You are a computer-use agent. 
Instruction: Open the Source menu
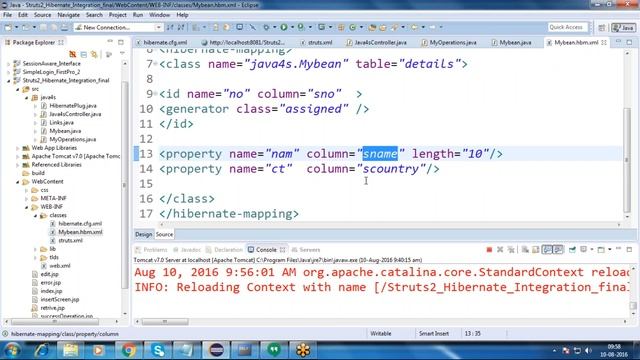pos(42,15)
